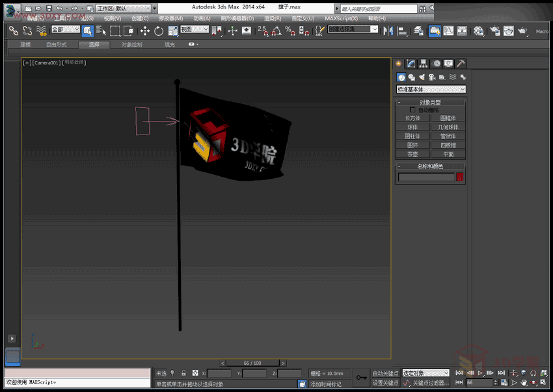Open the Utilities hammer tab
553x392 pixels.
click(461, 63)
